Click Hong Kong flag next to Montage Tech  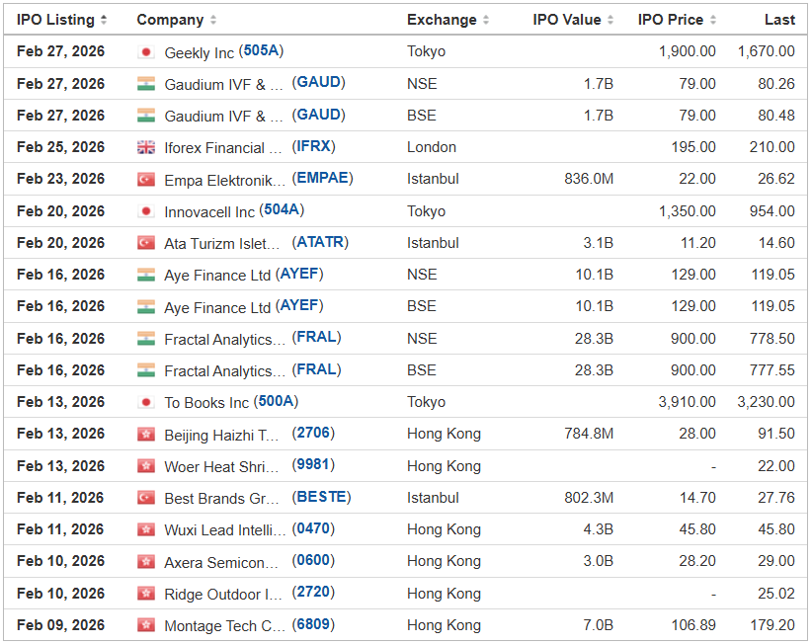coord(146,625)
